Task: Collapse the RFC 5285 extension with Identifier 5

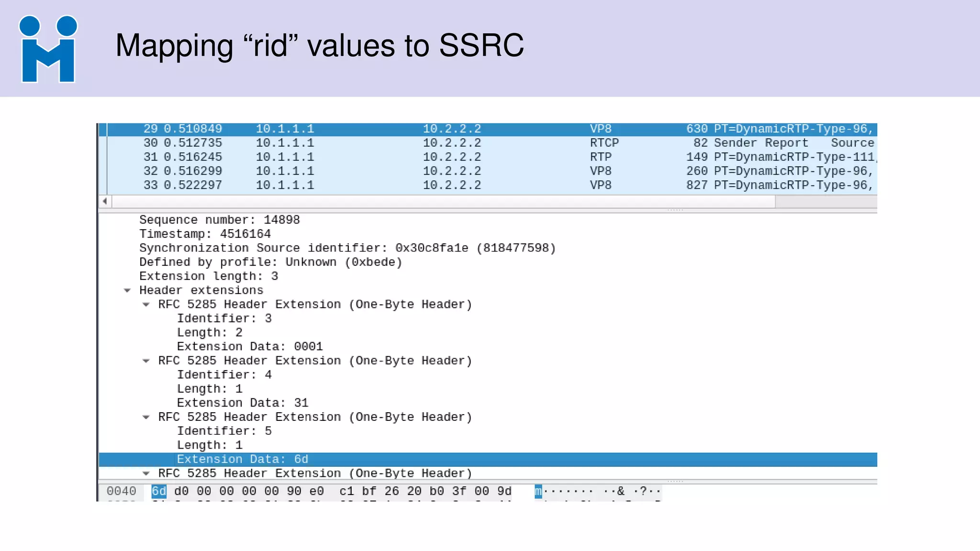Action: 146,418
